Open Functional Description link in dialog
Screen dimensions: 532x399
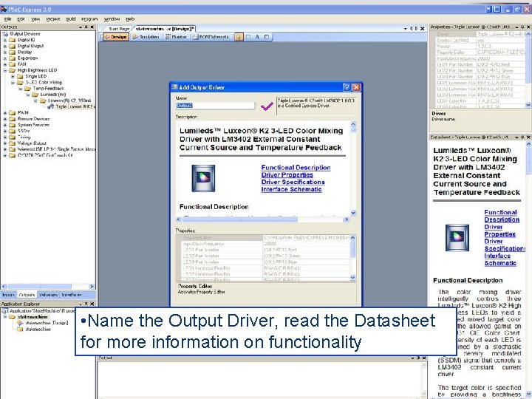(x=296, y=168)
